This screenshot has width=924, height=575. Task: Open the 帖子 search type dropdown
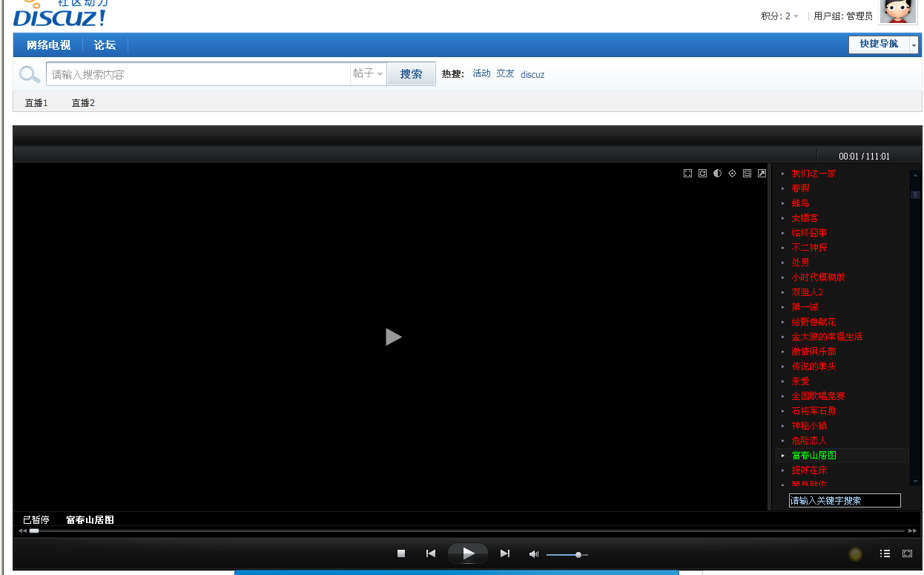click(x=369, y=73)
